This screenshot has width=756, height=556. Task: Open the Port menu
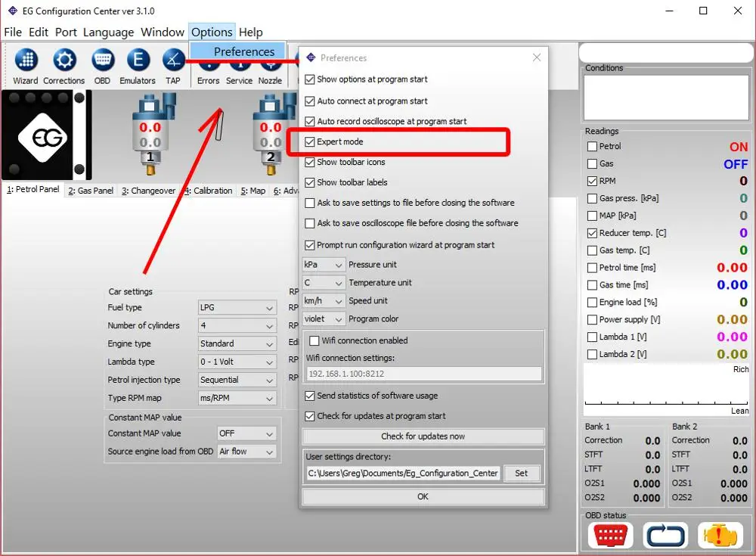pyautogui.click(x=66, y=33)
